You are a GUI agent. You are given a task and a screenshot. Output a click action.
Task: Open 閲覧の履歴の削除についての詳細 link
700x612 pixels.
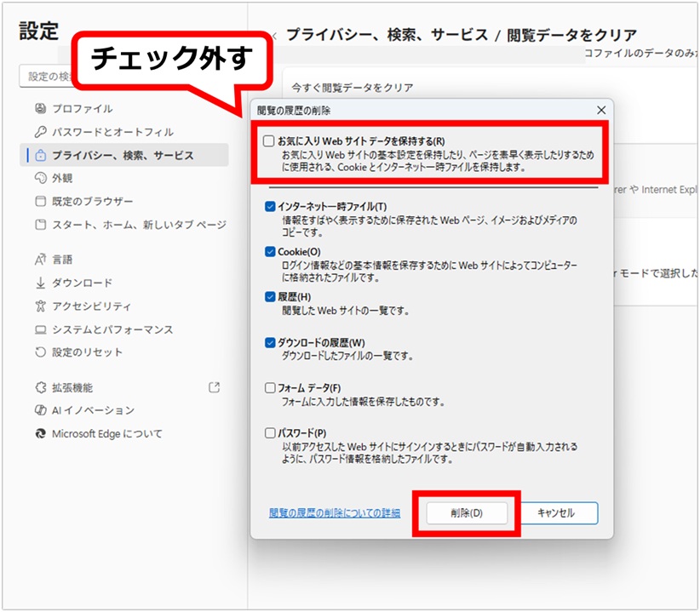pyautogui.click(x=334, y=513)
